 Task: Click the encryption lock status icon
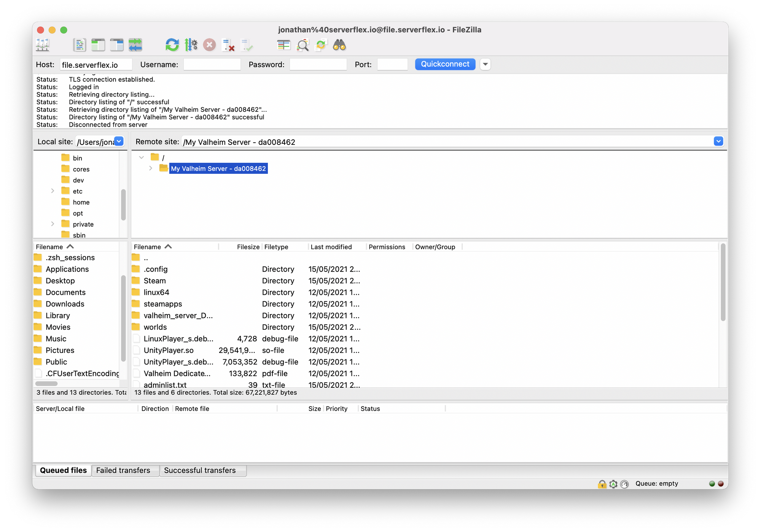click(x=602, y=484)
